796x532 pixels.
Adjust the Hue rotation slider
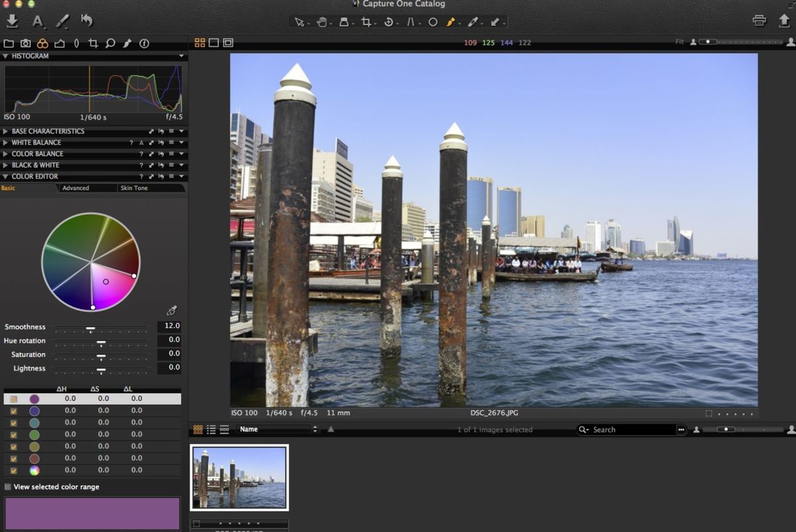point(101,342)
